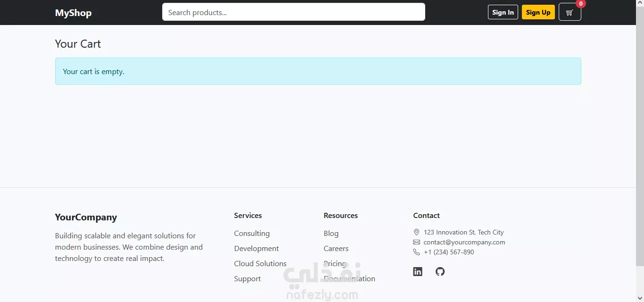The width and height of the screenshot is (644, 302).
Task: Click the page vertical scrollbar
Action: tap(640, 142)
